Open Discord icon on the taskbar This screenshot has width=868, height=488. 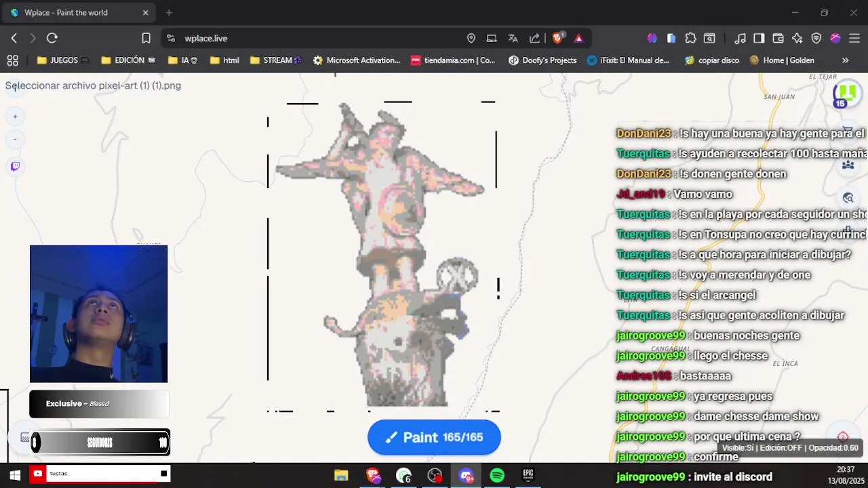(x=467, y=475)
